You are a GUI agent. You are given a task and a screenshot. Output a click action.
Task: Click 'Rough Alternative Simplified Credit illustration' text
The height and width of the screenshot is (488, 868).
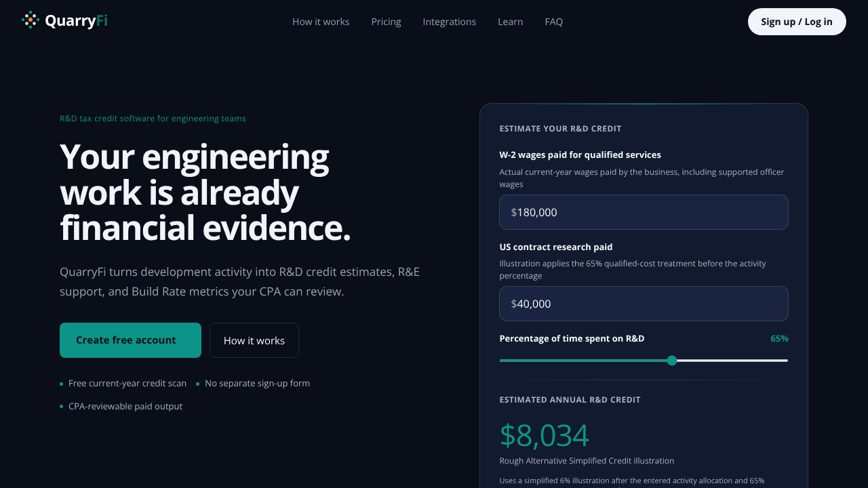pyautogui.click(x=587, y=461)
